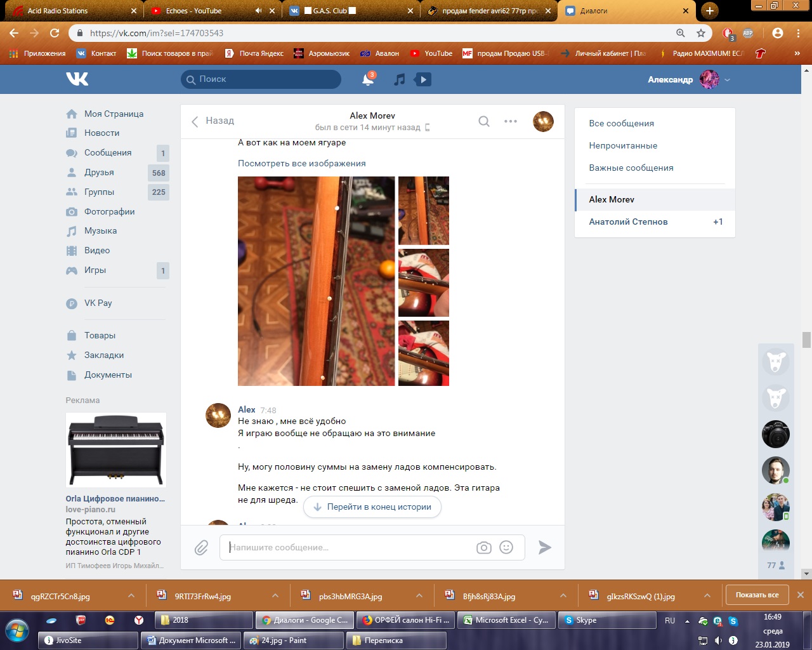
Task: Click Alex Morev's avatar in chat header
Action: tap(543, 121)
